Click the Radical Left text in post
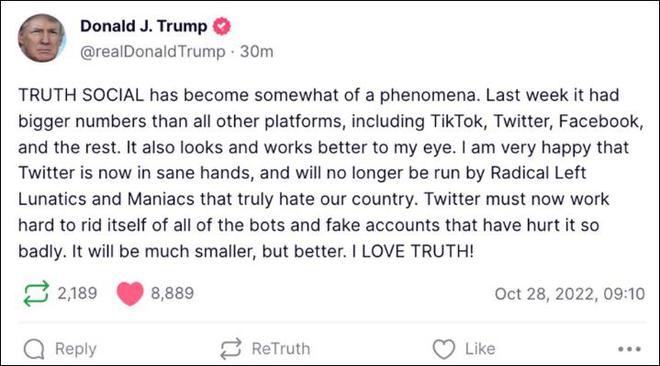 pyautogui.click(x=538, y=173)
